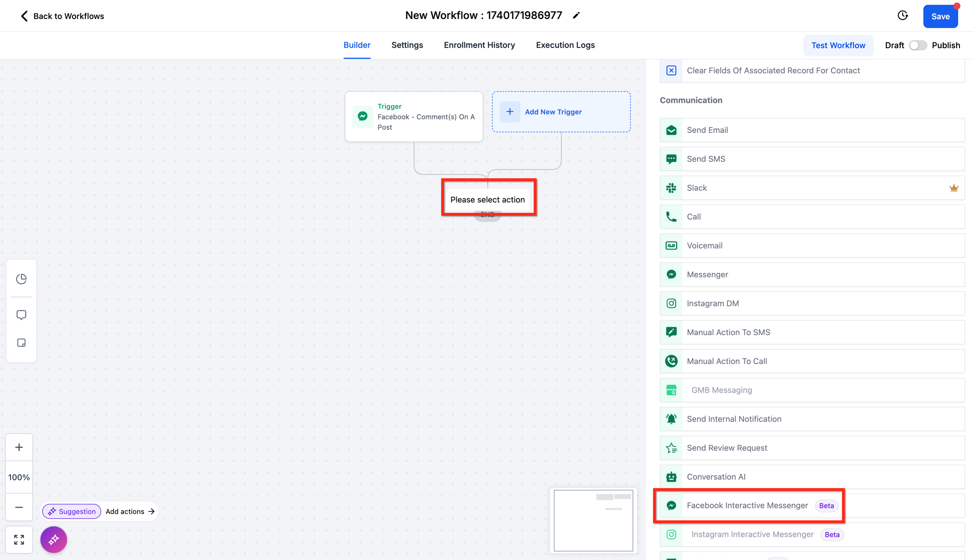This screenshot has width=974, height=560.
Task: Click the zoom out minus icon
Action: 19,507
